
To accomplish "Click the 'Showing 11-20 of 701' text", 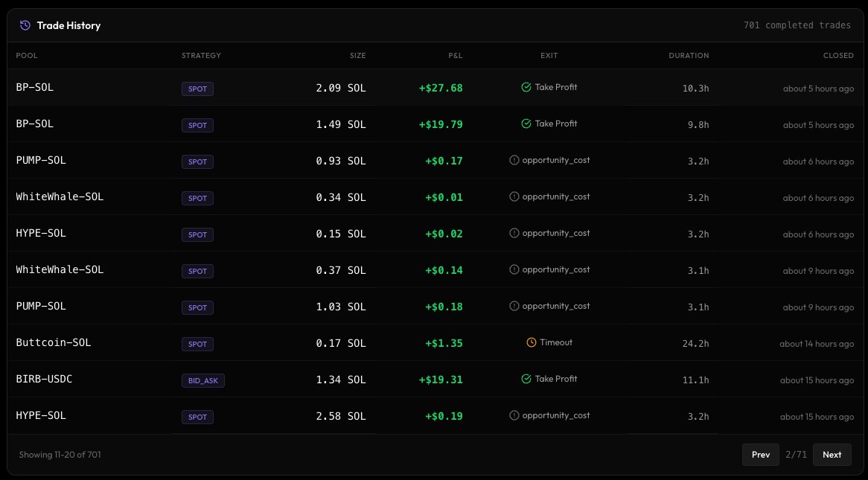I will [60, 455].
